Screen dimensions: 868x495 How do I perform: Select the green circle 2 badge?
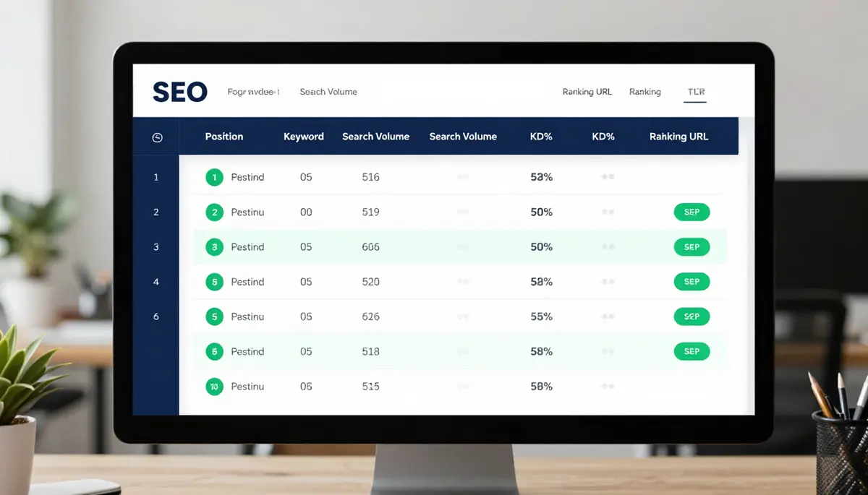pos(214,212)
